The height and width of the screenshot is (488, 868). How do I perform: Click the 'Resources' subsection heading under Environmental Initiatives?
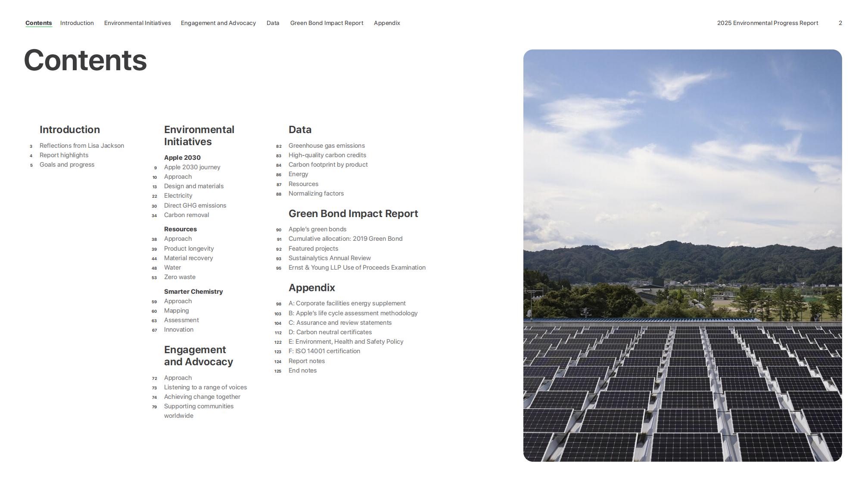[180, 229]
